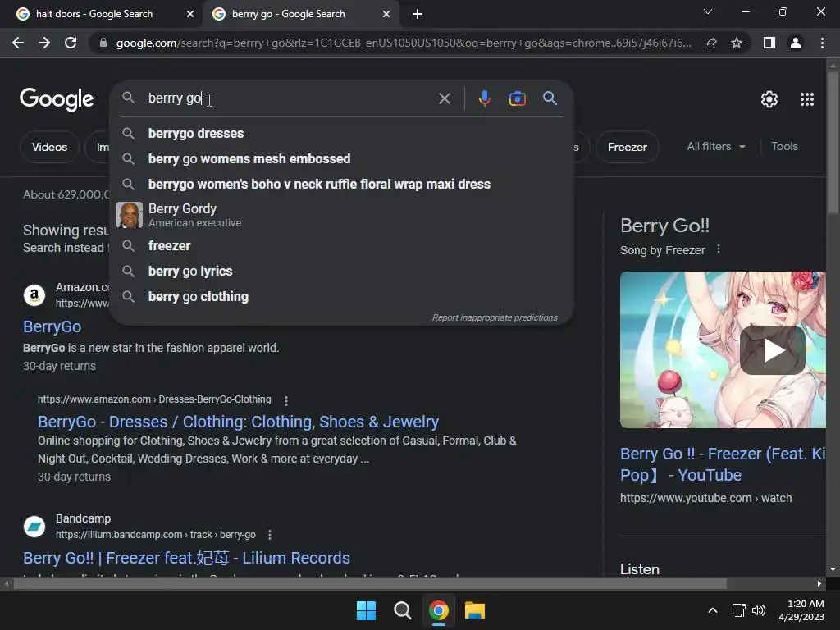
Task: Search by image with camera icon
Action: click(x=517, y=98)
